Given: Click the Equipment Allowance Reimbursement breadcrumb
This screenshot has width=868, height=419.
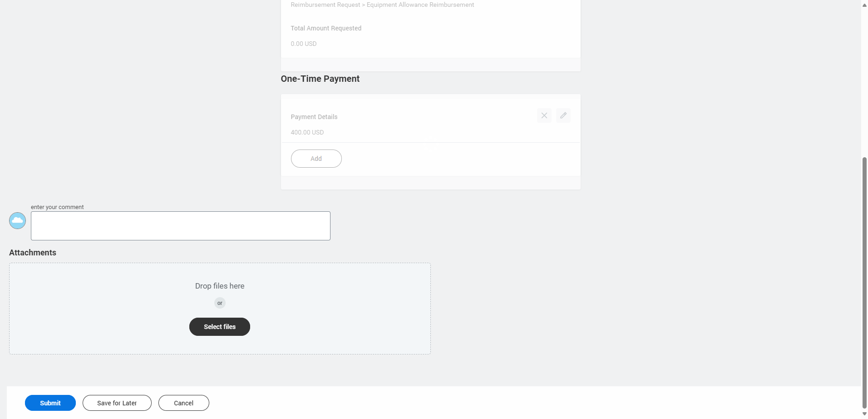Looking at the screenshot, I should pos(420,5).
